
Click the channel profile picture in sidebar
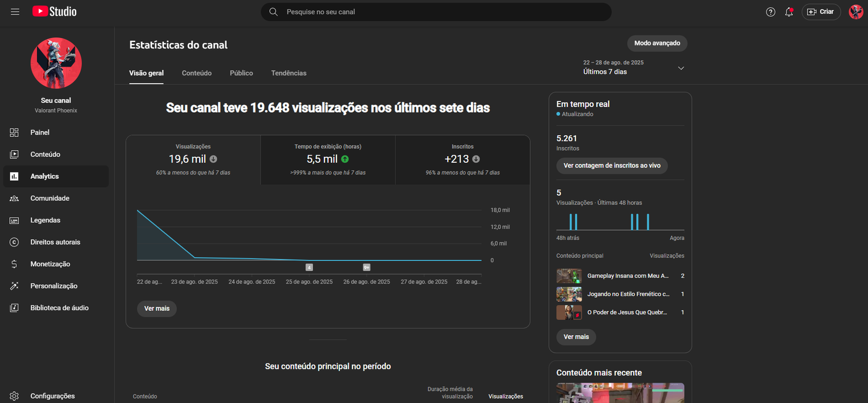(x=56, y=63)
